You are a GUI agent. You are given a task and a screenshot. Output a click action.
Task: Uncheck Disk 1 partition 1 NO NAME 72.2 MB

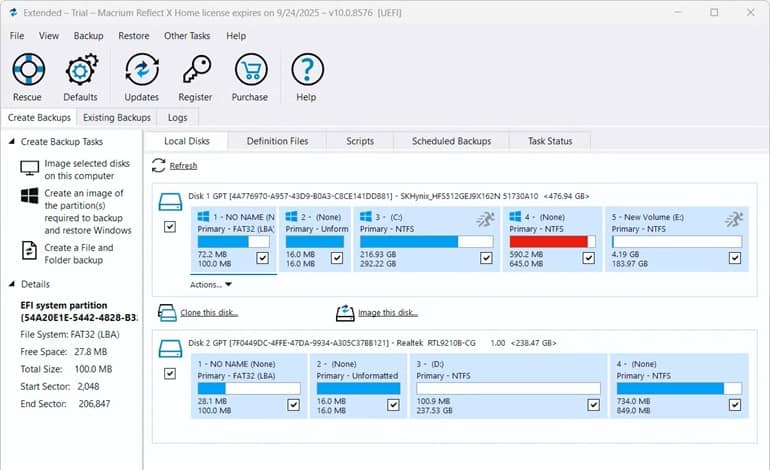click(x=263, y=258)
